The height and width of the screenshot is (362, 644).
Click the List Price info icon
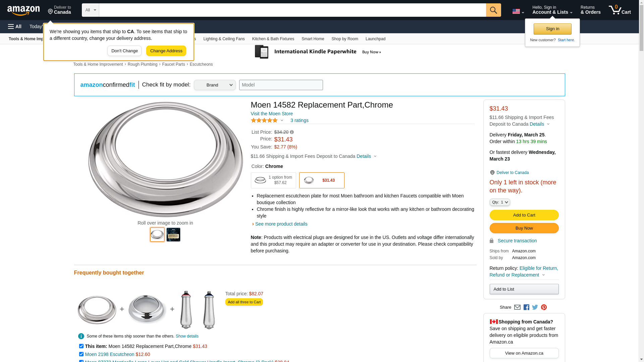(292, 132)
